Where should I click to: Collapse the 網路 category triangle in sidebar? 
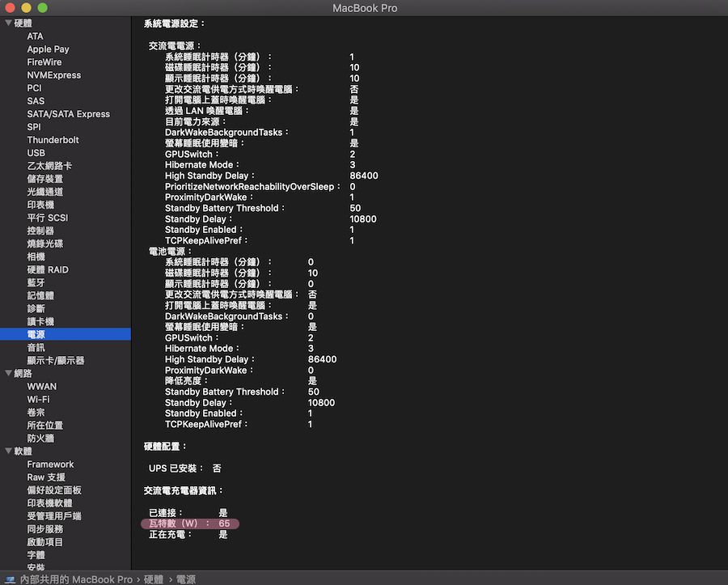click(x=8, y=373)
